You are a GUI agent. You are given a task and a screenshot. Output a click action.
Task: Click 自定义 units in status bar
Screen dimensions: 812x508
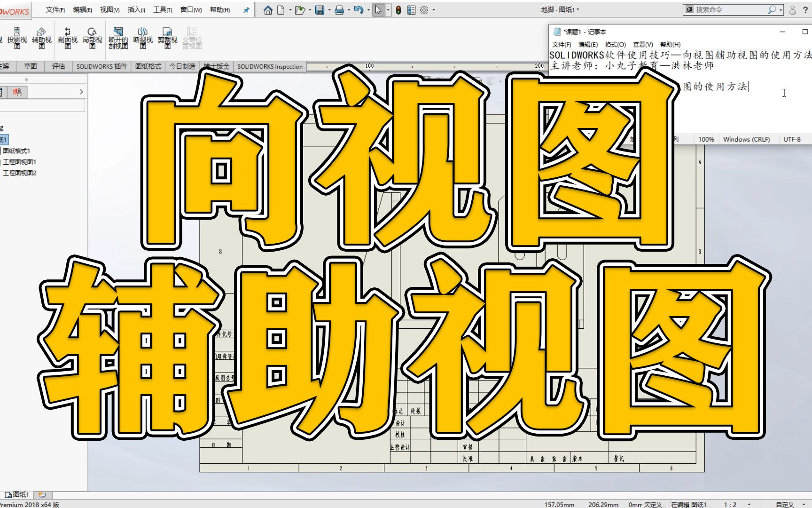(x=785, y=505)
